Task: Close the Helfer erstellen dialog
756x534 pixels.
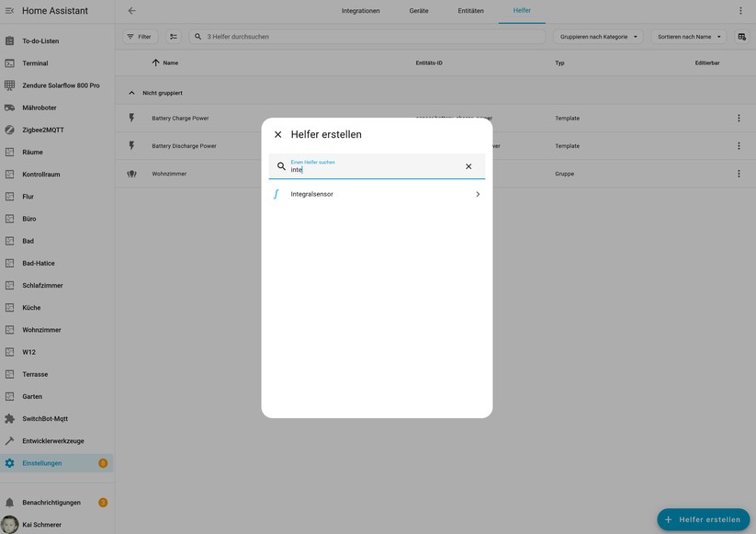Action: tap(278, 134)
